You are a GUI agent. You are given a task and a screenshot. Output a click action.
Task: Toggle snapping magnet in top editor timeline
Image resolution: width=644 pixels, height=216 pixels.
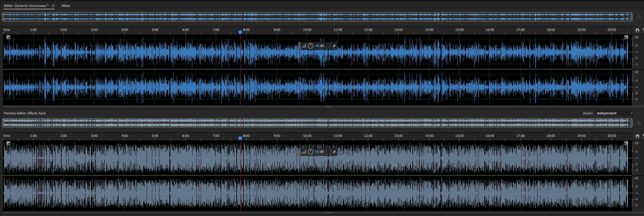pos(637,30)
